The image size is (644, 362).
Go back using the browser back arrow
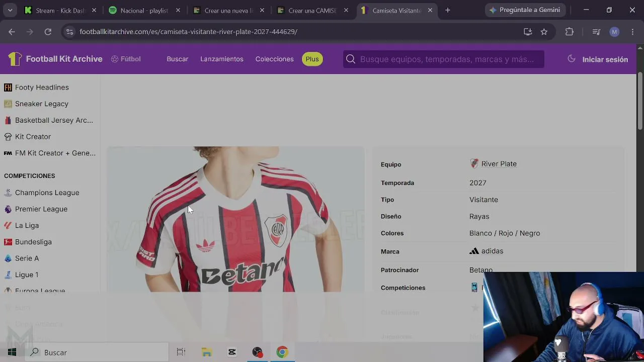tap(12, 32)
